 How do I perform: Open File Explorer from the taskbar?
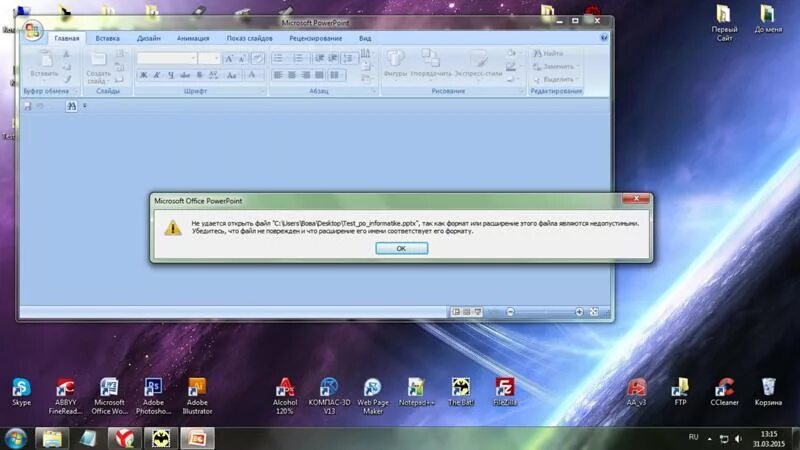(52, 439)
